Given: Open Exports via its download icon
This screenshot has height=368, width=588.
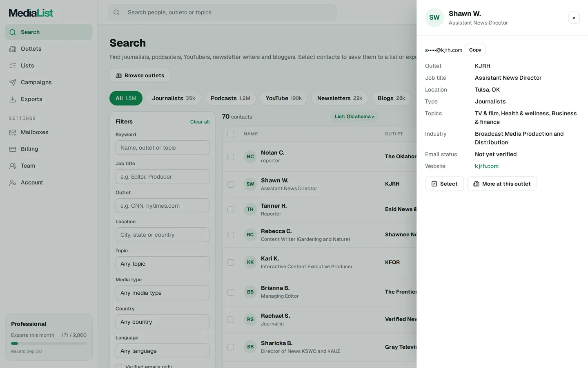Looking at the screenshot, I should [x=13, y=99].
